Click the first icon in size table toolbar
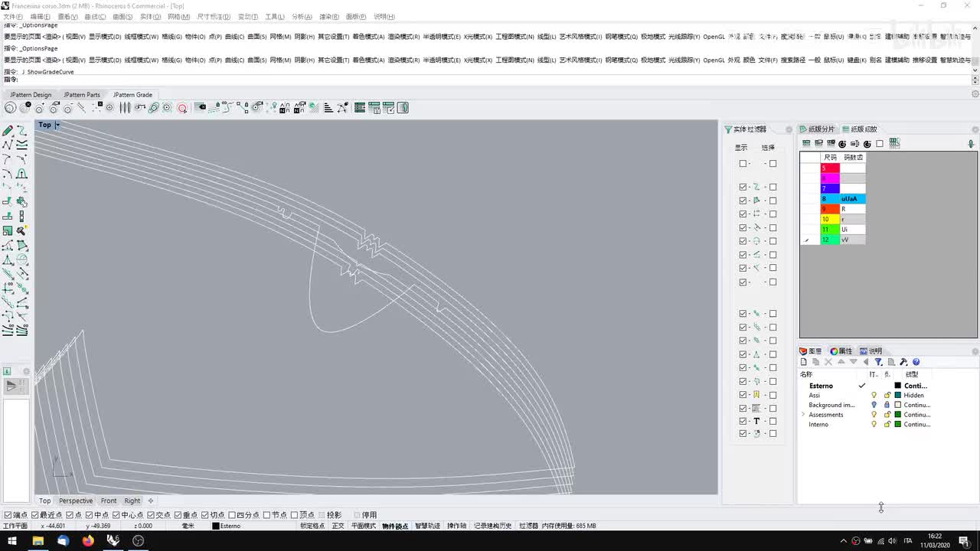 (x=806, y=143)
